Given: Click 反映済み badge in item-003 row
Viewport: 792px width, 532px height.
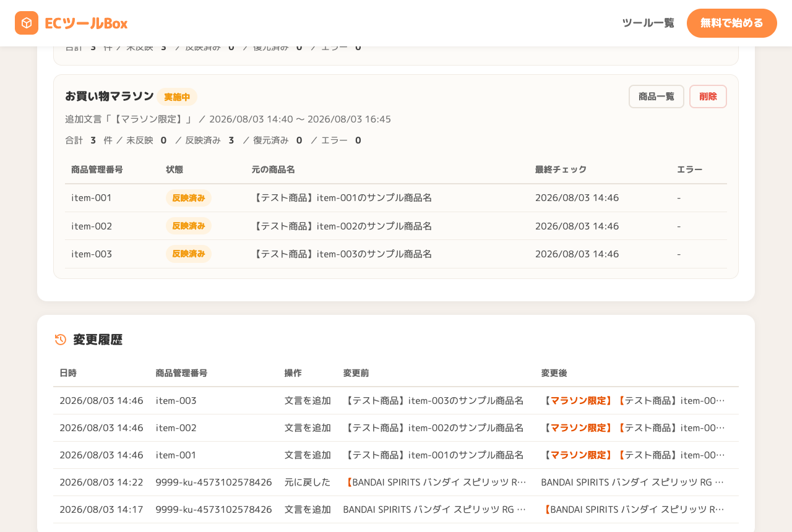Looking at the screenshot, I should [189, 254].
